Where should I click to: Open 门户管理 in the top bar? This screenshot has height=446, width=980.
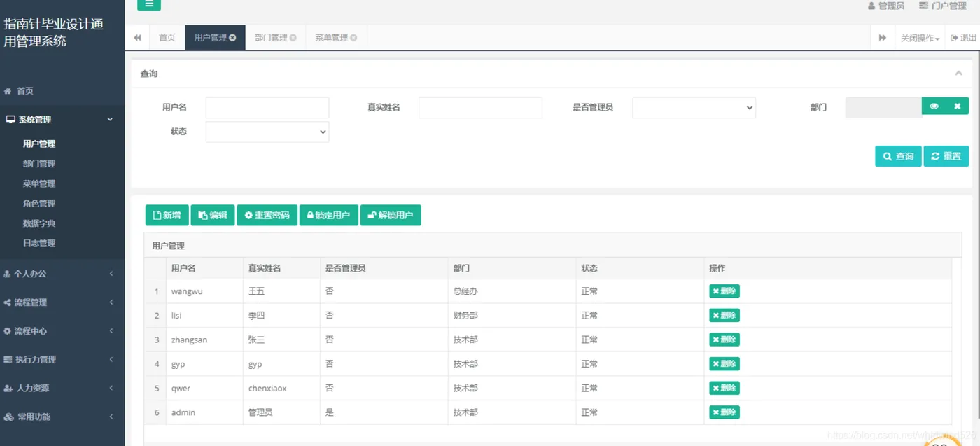tap(943, 6)
